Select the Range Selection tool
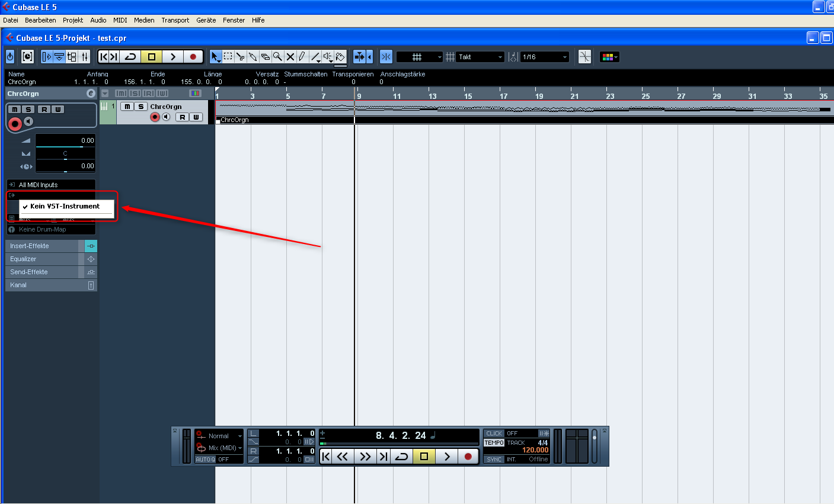The width and height of the screenshot is (834, 504). point(228,57)
